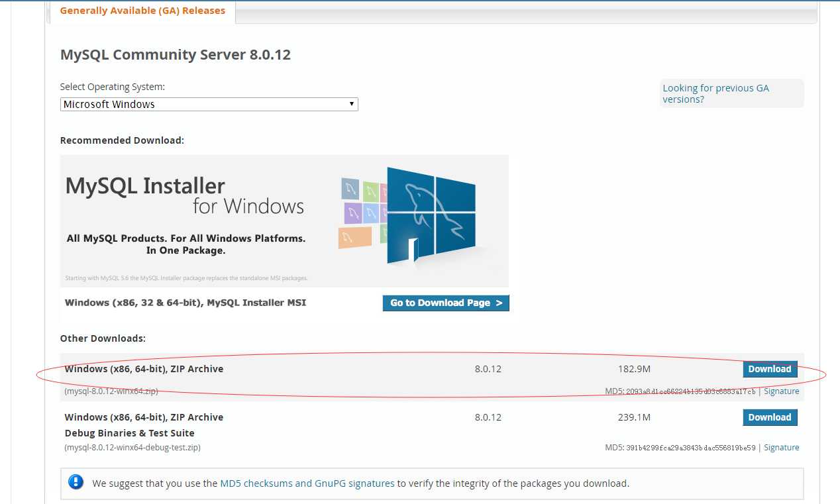The width and height of the screenshot is (840, 504).
Task: Click the 239.1M file size
Action: (634, 417)
